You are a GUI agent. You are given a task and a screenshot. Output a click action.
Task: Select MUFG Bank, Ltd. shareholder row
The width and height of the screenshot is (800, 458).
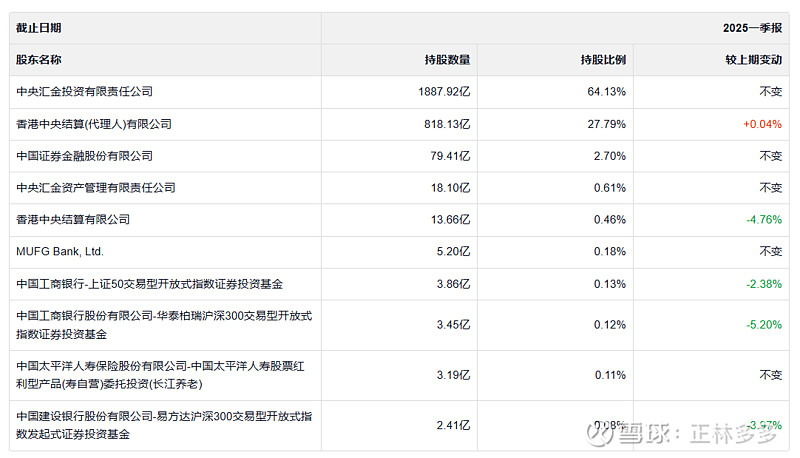point(61,252)
